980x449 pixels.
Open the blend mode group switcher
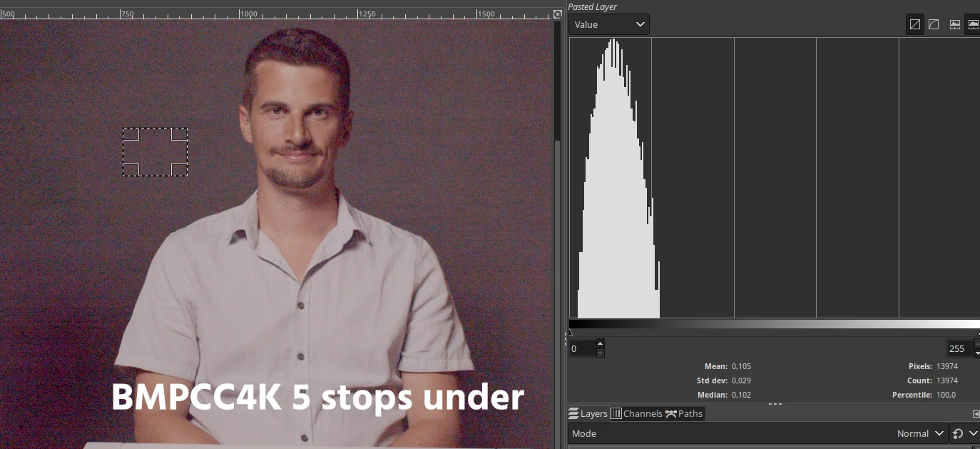965,433
